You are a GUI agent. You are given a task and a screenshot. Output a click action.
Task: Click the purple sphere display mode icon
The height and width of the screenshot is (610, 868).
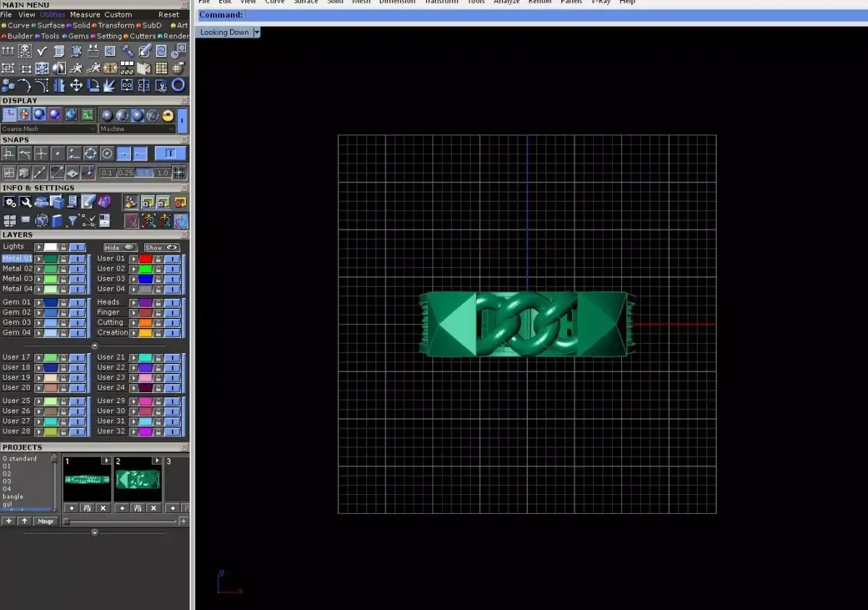click(x=54, y=114)
